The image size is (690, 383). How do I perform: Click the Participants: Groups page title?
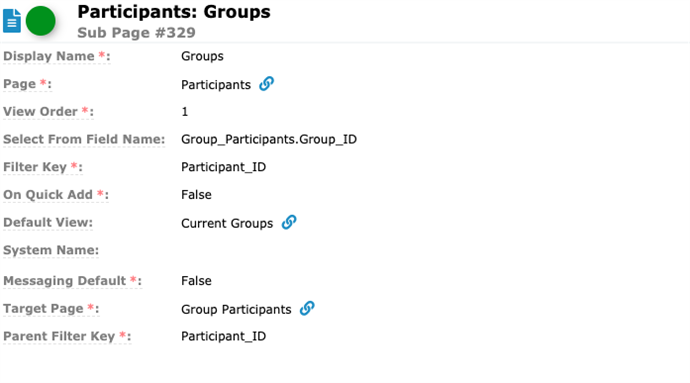coord(174,12)
